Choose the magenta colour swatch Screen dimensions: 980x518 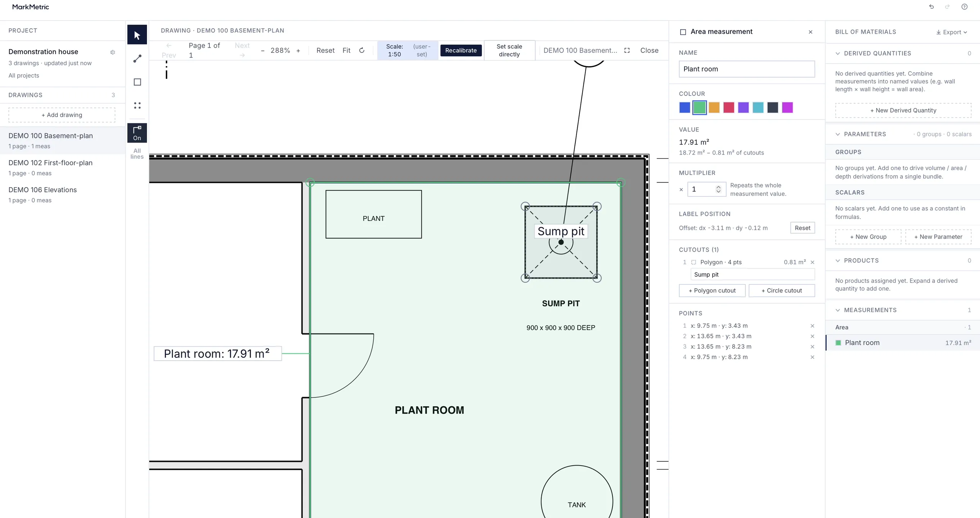787,108
